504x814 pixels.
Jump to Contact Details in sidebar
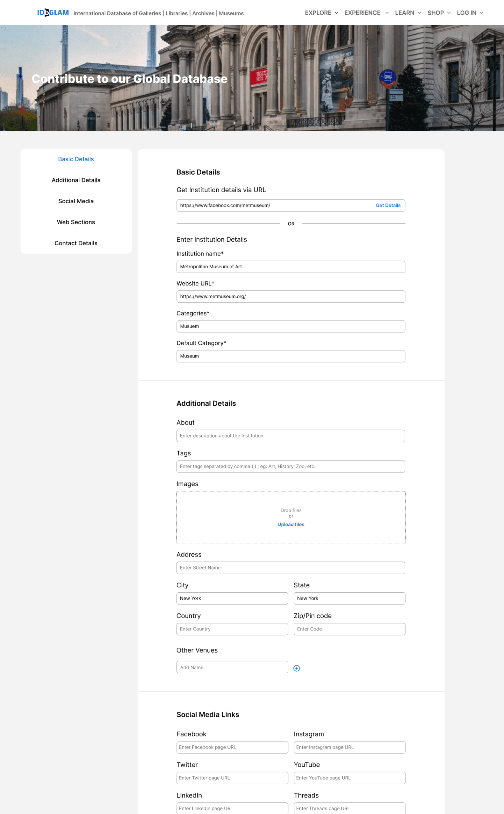click(x=76, y=243)
